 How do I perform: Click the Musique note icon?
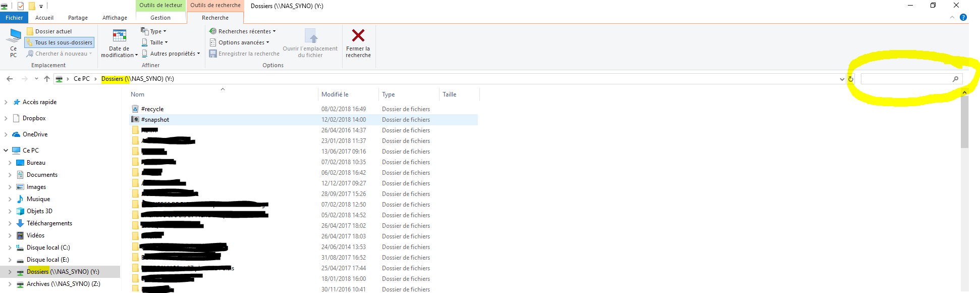coord(20,199)
